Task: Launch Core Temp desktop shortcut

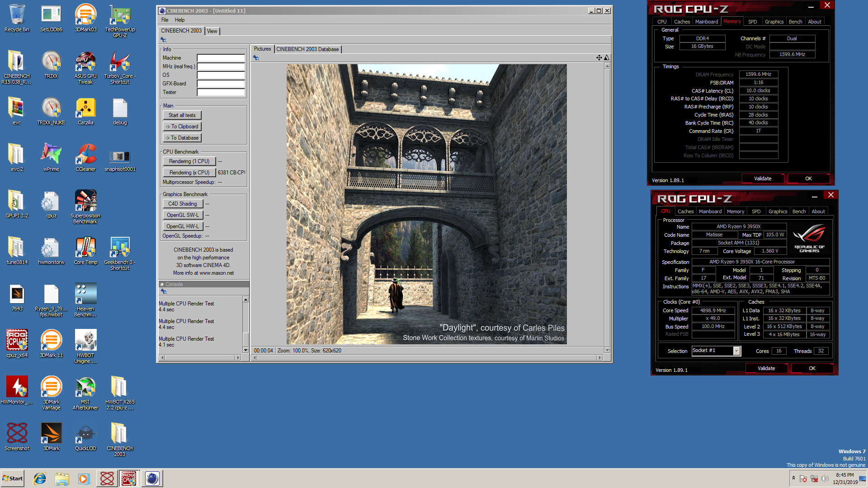Action: [85, 251]
